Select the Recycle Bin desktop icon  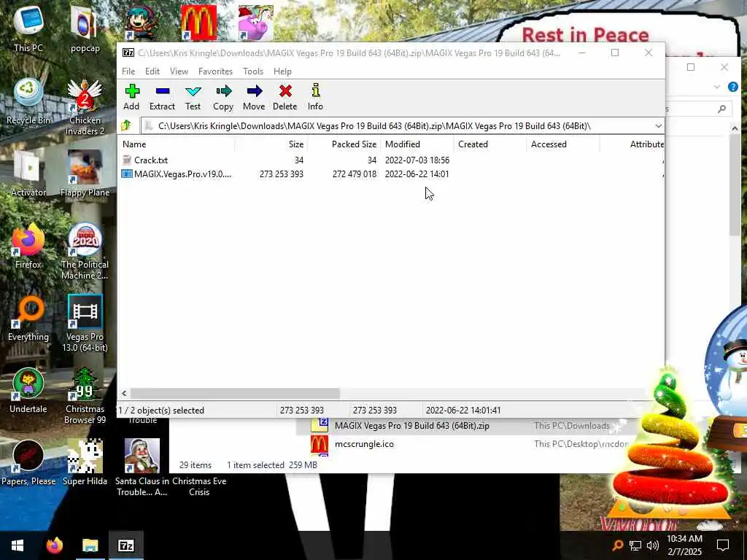coord(28,101)
